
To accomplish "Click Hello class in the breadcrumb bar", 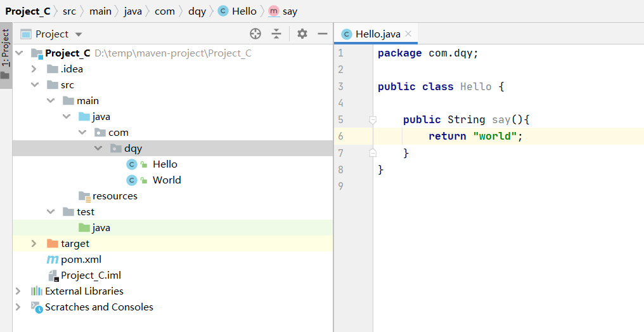I will coord(244,11).
